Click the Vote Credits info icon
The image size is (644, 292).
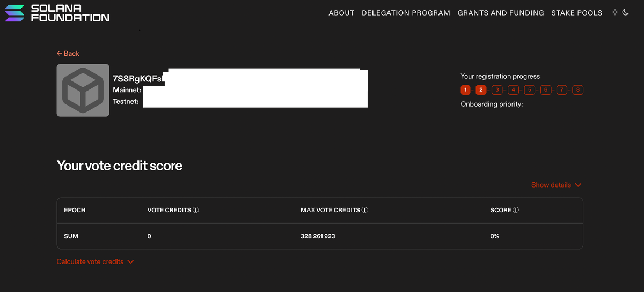point(196,210)
